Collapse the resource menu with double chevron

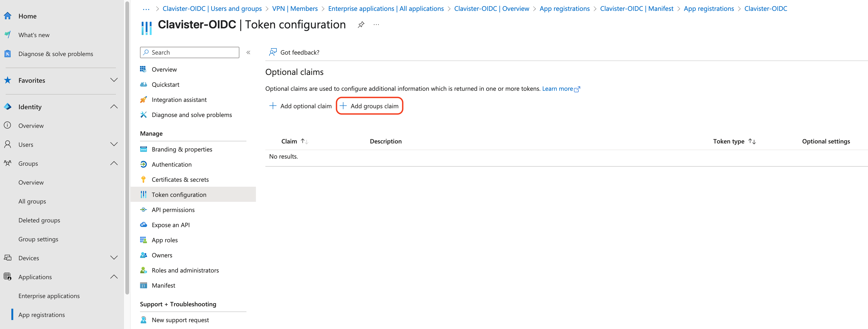(248, 52)
